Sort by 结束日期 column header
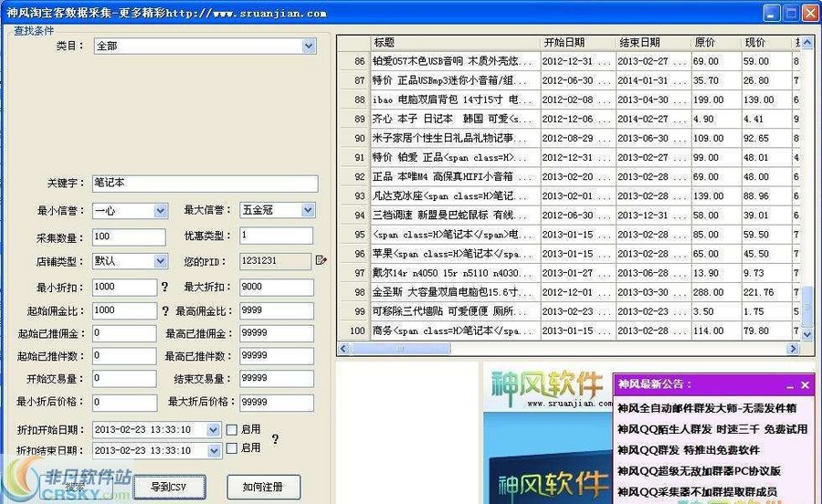822x504 pixels. (x=653, y=42)
